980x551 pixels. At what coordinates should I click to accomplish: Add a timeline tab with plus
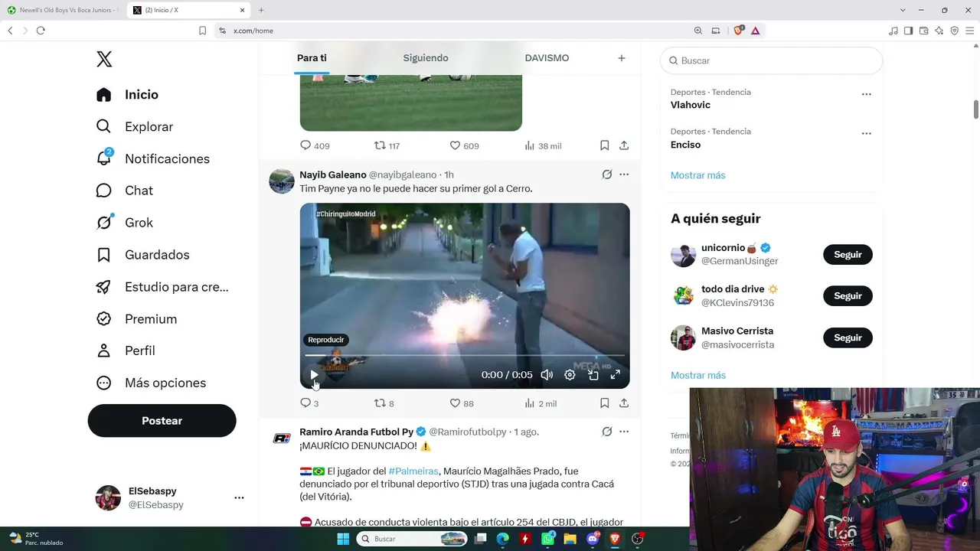622,58
